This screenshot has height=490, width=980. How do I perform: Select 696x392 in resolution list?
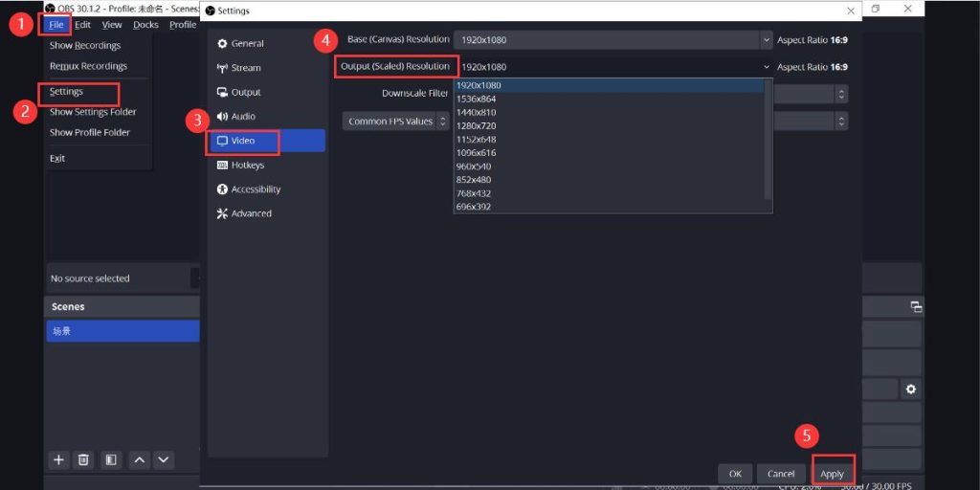(609, 207)
